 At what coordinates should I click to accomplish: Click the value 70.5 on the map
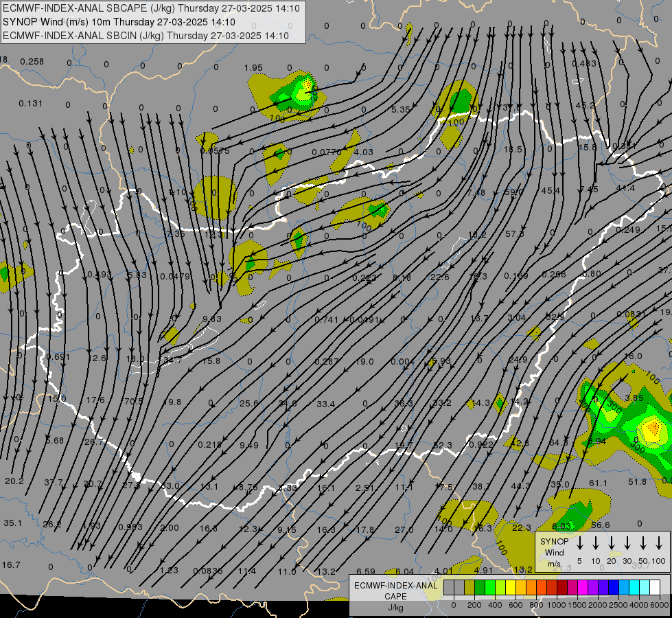pos(134,402)
